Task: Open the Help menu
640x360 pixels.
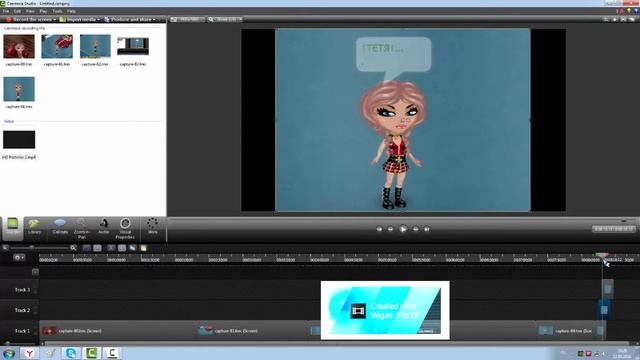Action: [x=71, y=11]
